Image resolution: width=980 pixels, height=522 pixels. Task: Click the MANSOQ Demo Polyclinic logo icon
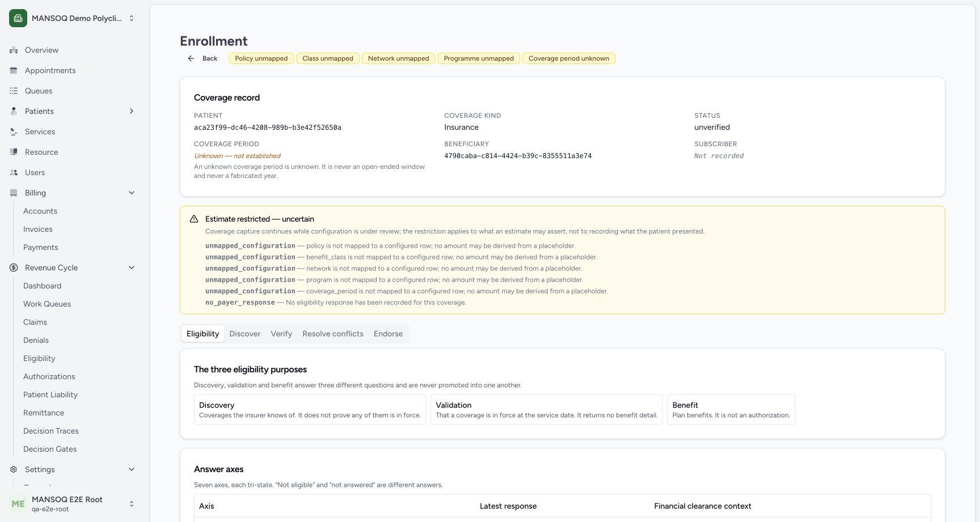(18, 18)
